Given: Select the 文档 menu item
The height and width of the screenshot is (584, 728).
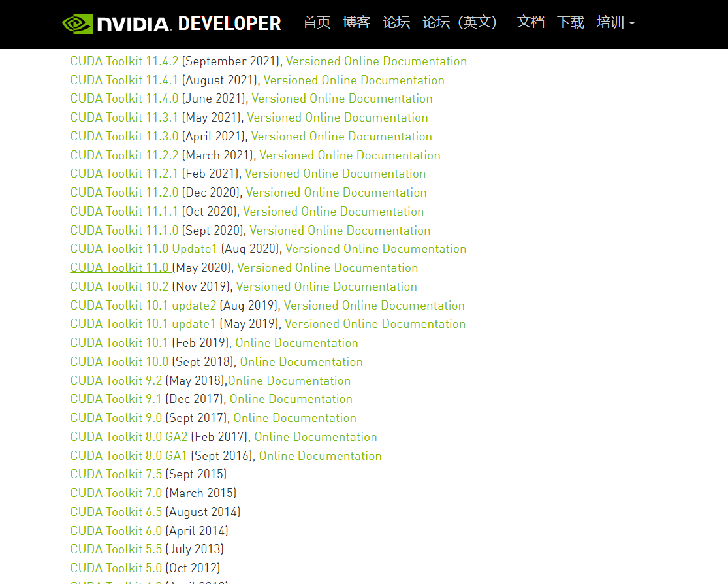Looking at the screenshot, I should coord(530,22).
